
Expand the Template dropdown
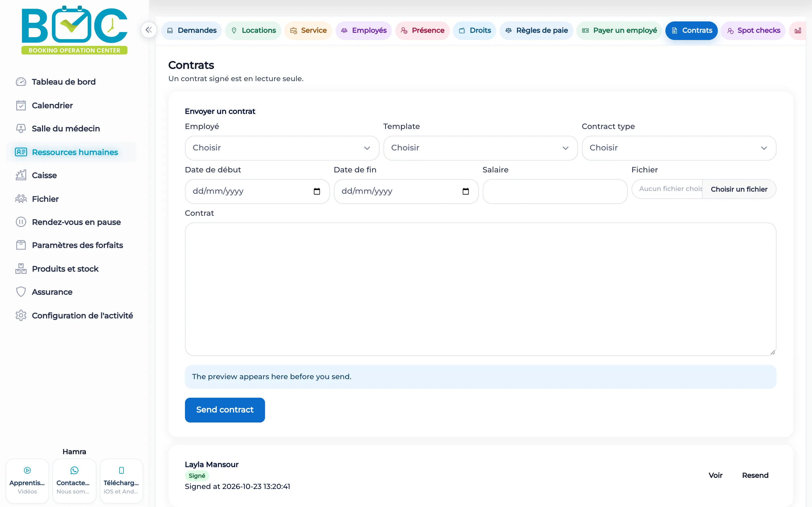(480, 148)
